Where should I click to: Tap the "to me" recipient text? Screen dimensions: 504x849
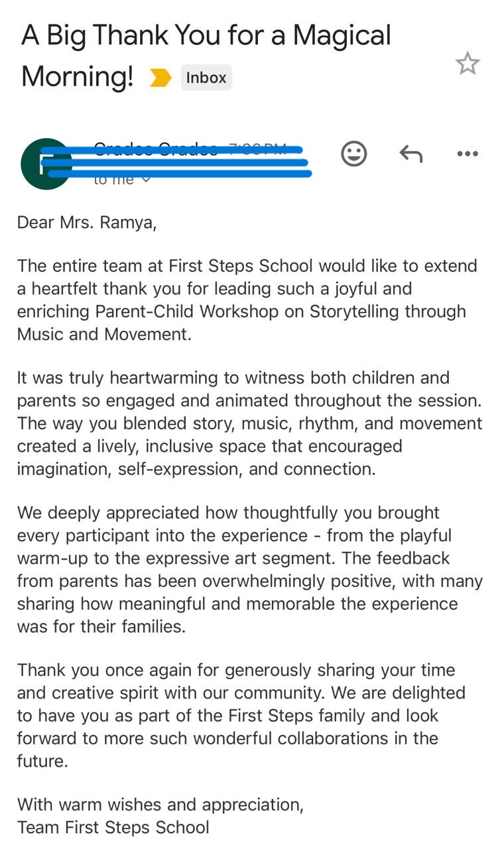click(113, 180)
